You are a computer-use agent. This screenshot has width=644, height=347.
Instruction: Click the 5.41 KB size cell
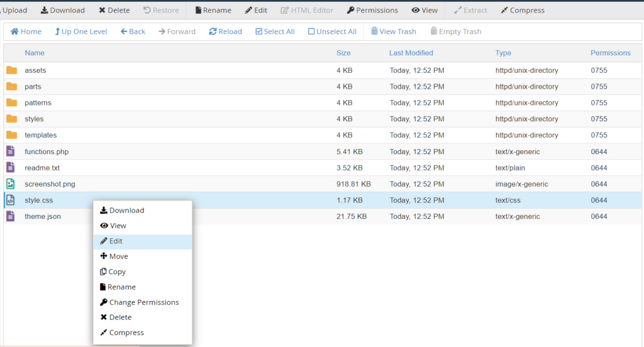pyautogui.click(x=350, y=151)
